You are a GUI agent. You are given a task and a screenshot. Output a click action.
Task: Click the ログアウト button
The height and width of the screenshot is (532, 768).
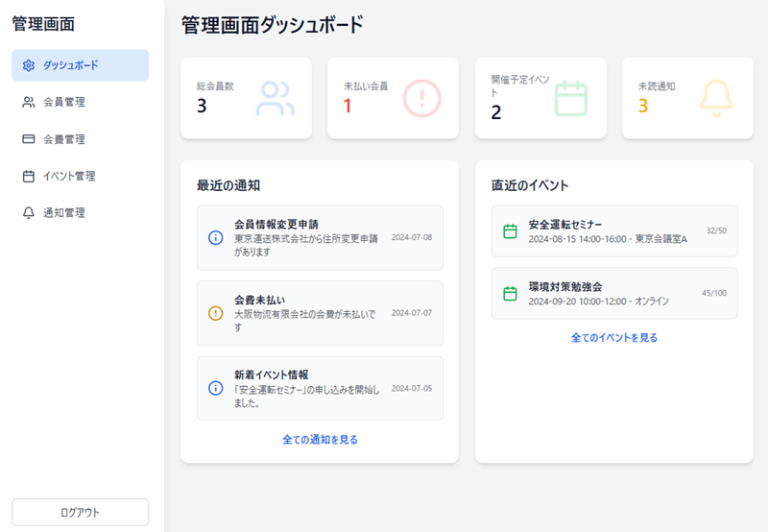click(81, 513)
